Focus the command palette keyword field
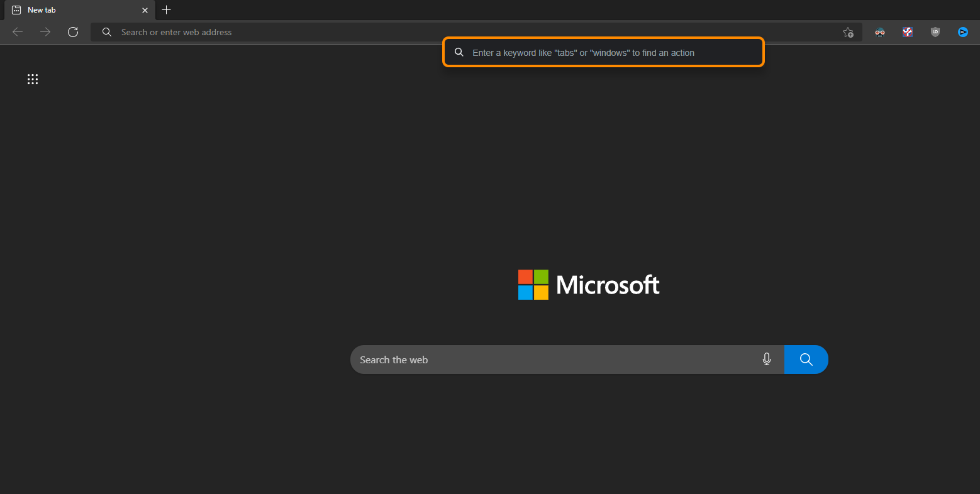Image resolution: width=980 pixels, height=494 pixels. pyautogui.click(x=604, y=52)
